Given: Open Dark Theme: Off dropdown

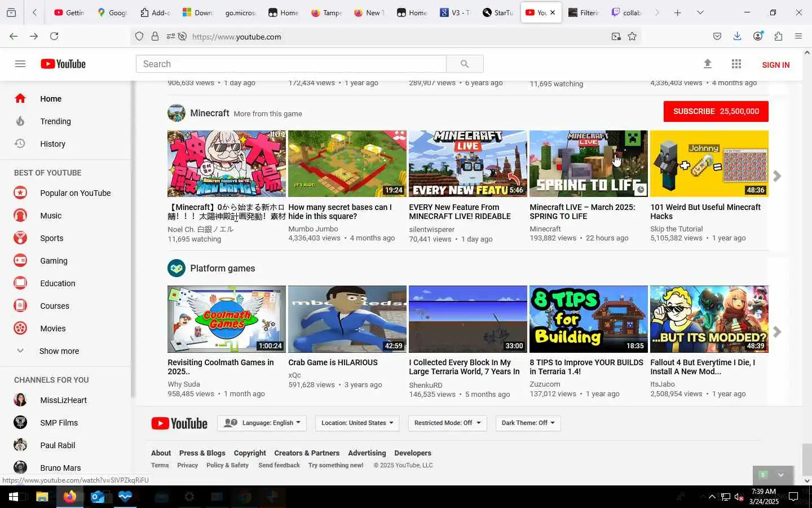Looking at the screenshot, I should coord(528,423).
